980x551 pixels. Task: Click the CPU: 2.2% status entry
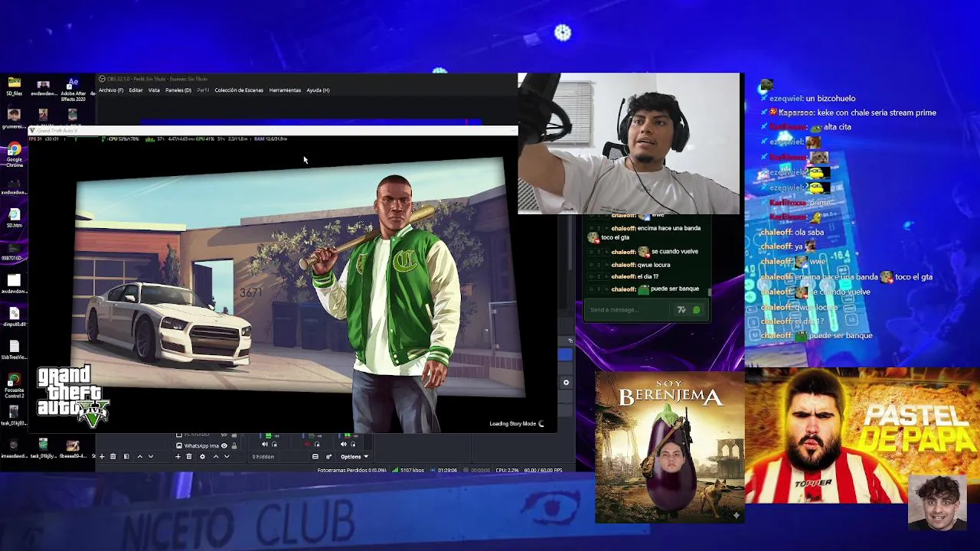[508, 470]
